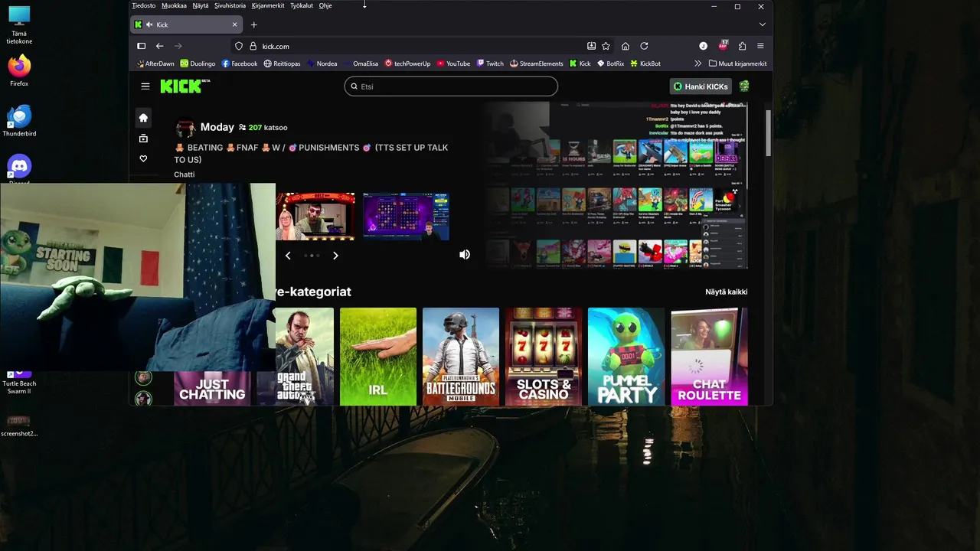Show next featured stream with right chevron
The width and height of the screenshot is (980, 551).
tap(335, 256)
